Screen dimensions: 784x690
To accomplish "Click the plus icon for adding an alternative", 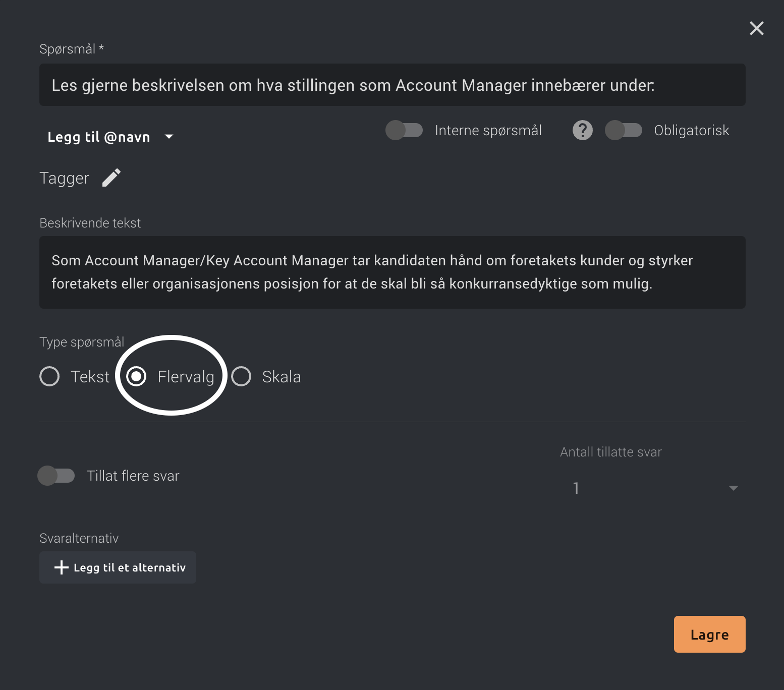I will 61,567.
